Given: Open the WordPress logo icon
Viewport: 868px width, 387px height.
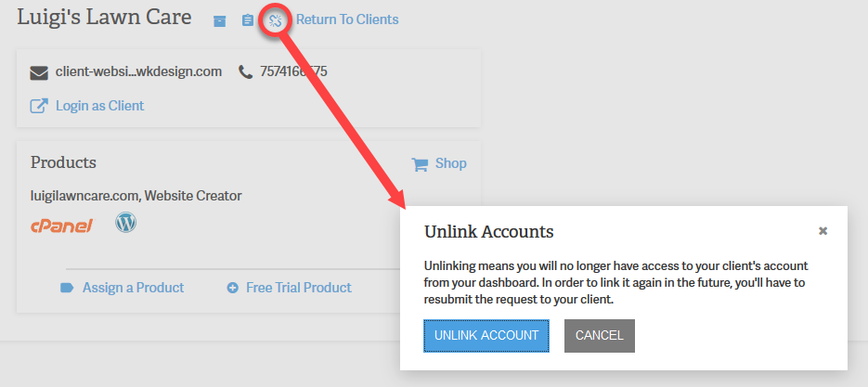Looking at the screenshot, I should tap(125, 223).
